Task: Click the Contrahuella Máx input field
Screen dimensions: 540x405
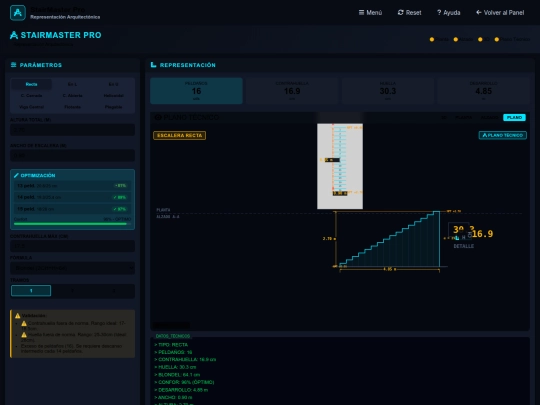Action: (72, 246)
